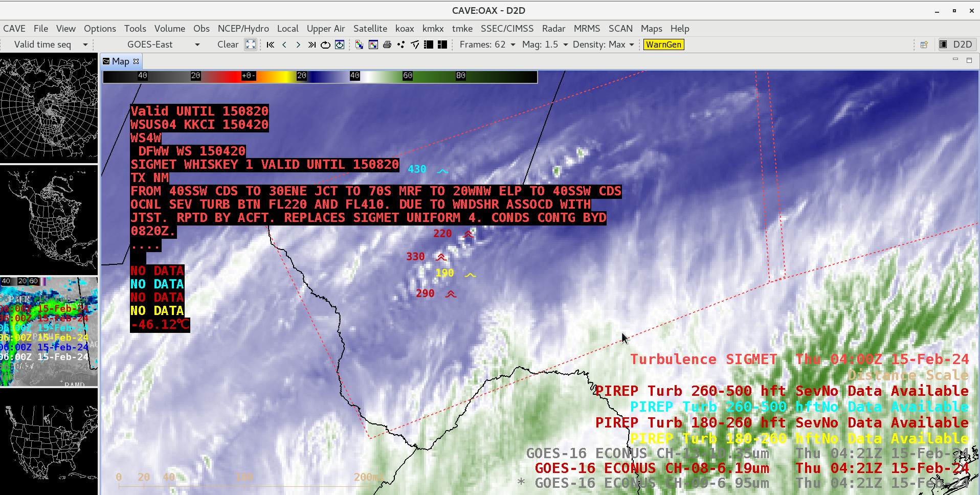Open the GOES-East scale dropdown
980x495 pixels.
[164, 44]
